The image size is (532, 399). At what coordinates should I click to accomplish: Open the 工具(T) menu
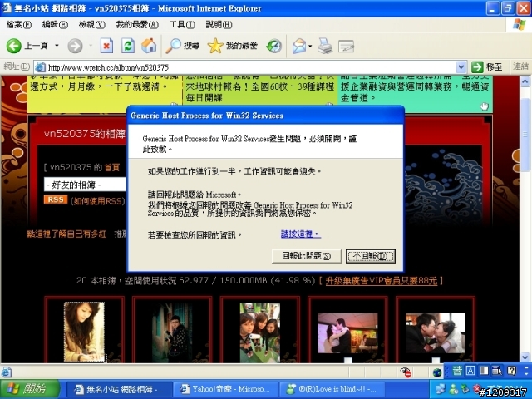[182, 25]
